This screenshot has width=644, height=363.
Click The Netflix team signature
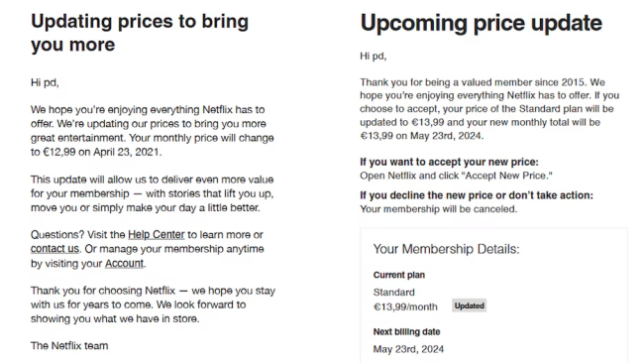tap(69, 346)
